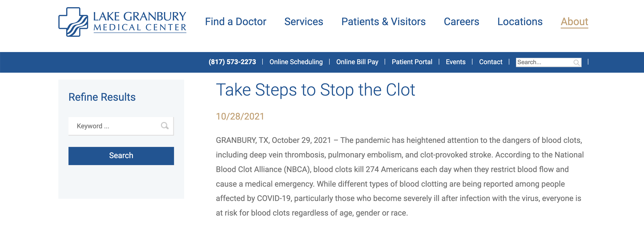Click the Refine Results heading

(102, 97)
